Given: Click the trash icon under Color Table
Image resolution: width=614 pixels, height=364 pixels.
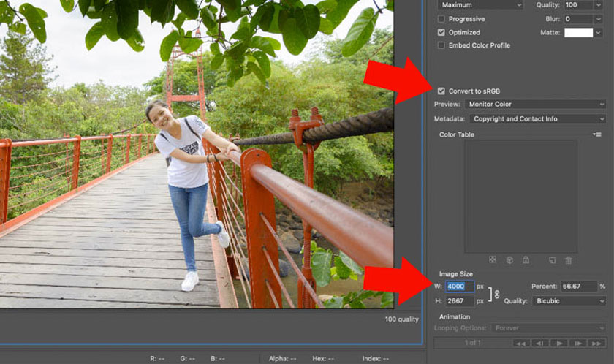Looking at the screenshot, I should (568, 259).
